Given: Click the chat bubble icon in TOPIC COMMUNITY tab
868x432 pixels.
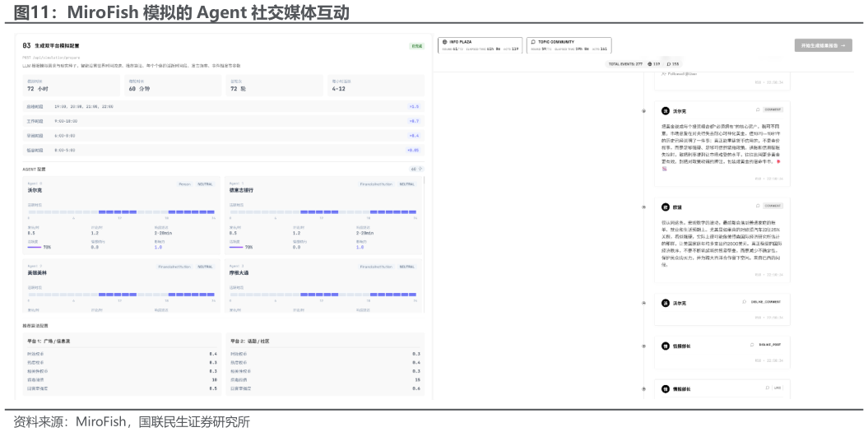Looking at the screenshot, I should [x=533, y=41].
